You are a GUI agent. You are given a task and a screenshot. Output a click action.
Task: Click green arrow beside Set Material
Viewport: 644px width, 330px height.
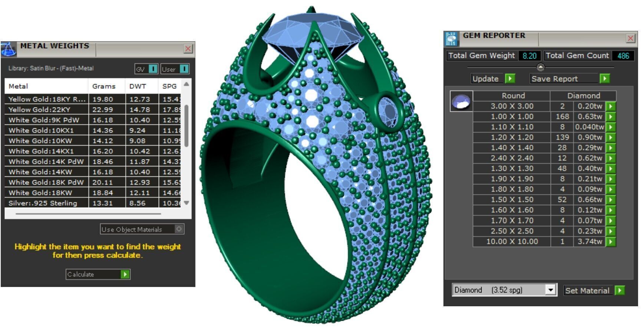(x=620, y=290)
